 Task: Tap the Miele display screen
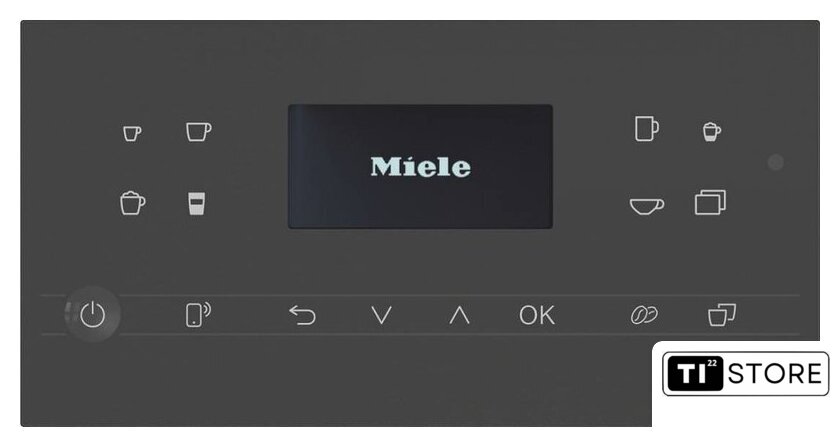tap(421, 167)
